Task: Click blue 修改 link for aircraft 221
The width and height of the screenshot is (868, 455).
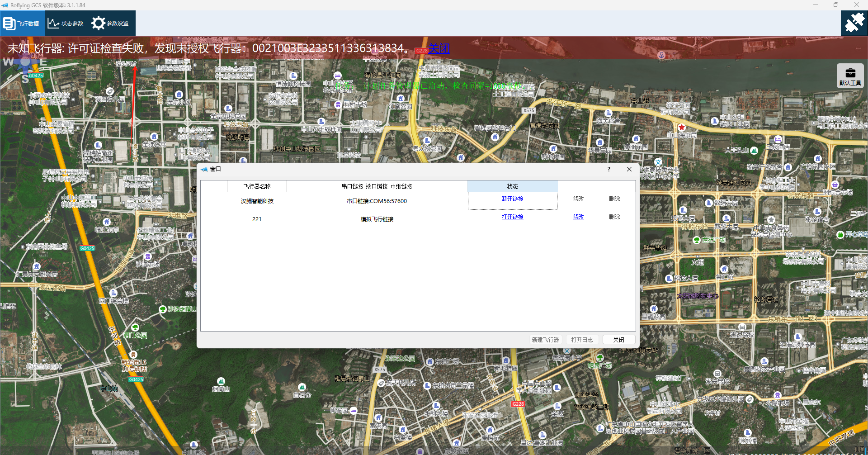Action: pyautogui.click(x=578, y=217)
